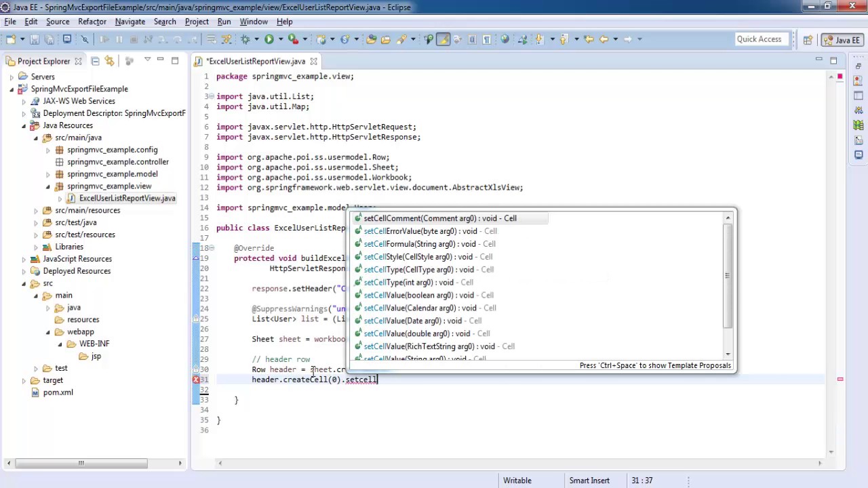The height and width of the screenshot is (488, 868).
Task: Click the error marker on line 31
Action: [x=196, y=380]
